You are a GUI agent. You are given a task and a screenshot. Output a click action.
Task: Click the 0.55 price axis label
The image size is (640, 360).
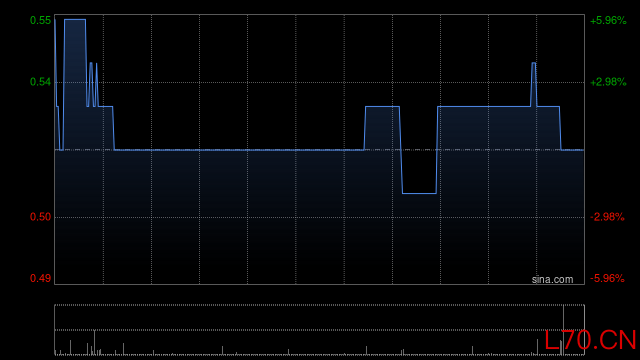coord(40,20)
